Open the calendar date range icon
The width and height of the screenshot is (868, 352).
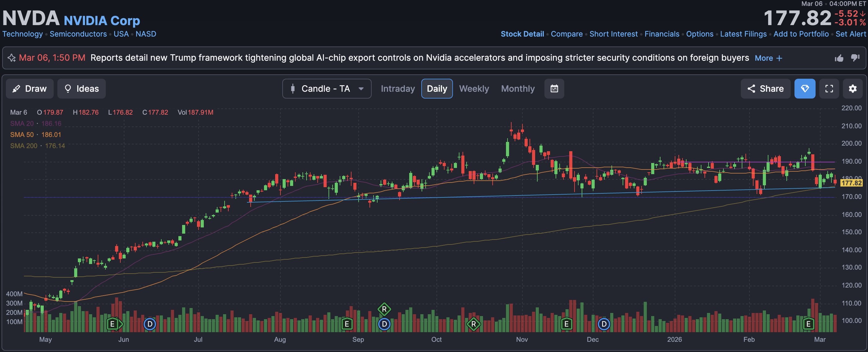tap(554, 89)
